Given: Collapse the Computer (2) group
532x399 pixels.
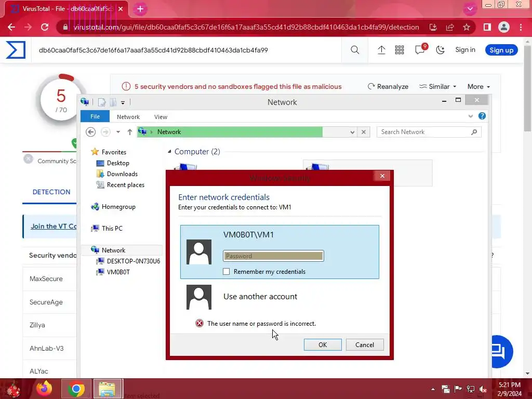Looking at the screenshot, I should (169, 152).
